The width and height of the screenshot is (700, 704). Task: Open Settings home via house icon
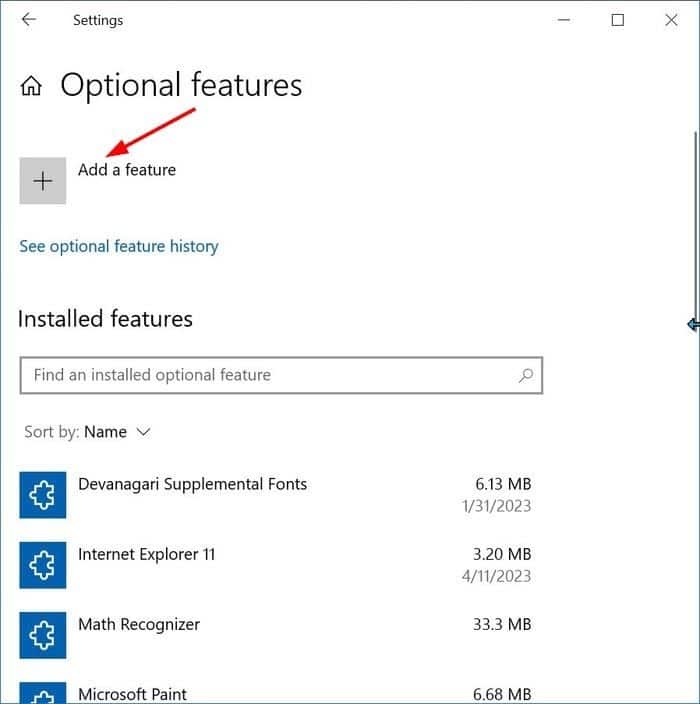[x=31, y=85]
